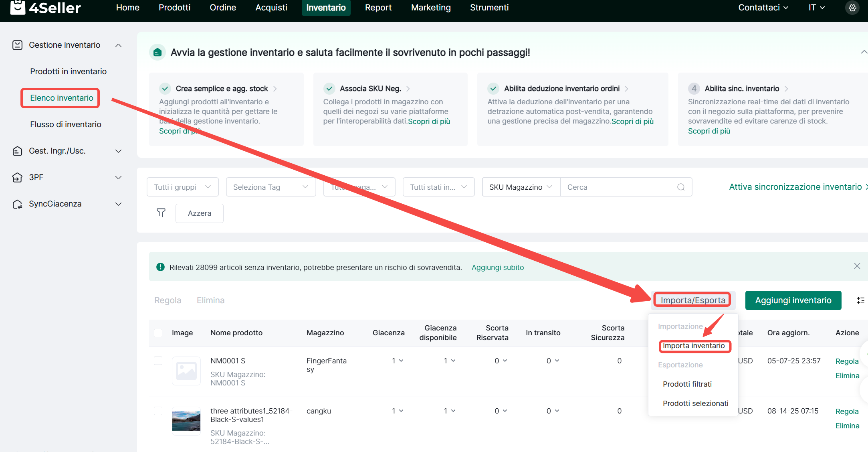Choose Importa inventario from the menu
The height and width of the screenshot is (452, 868).
click(x=694, y=346)
